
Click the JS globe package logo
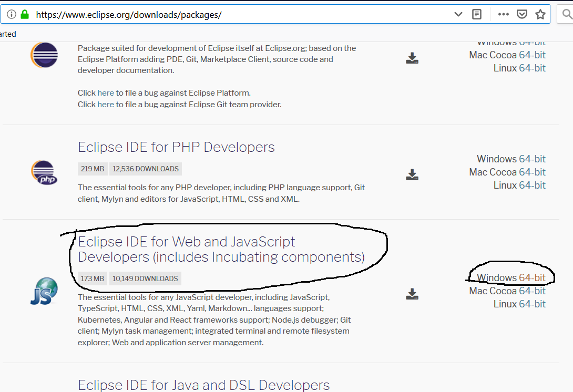point(44,291)
